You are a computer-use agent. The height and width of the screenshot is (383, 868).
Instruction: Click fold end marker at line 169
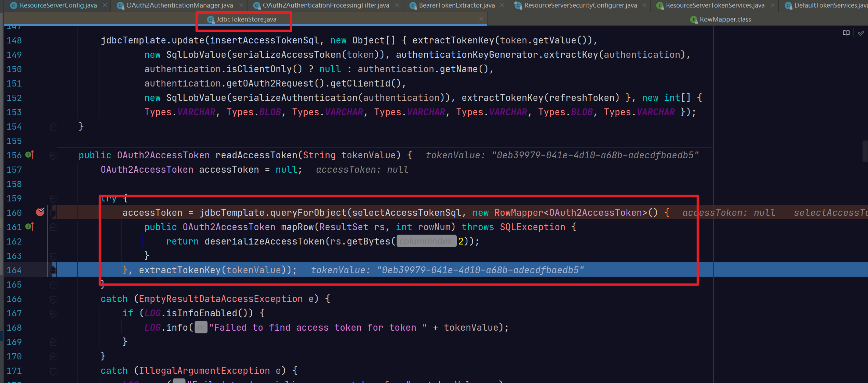click(x=53, y=342)
